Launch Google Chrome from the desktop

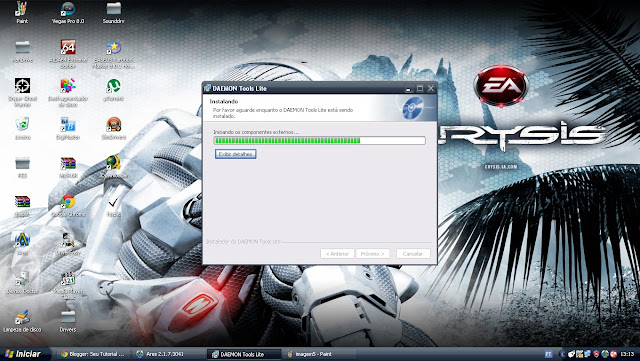[x=68, y=203]
